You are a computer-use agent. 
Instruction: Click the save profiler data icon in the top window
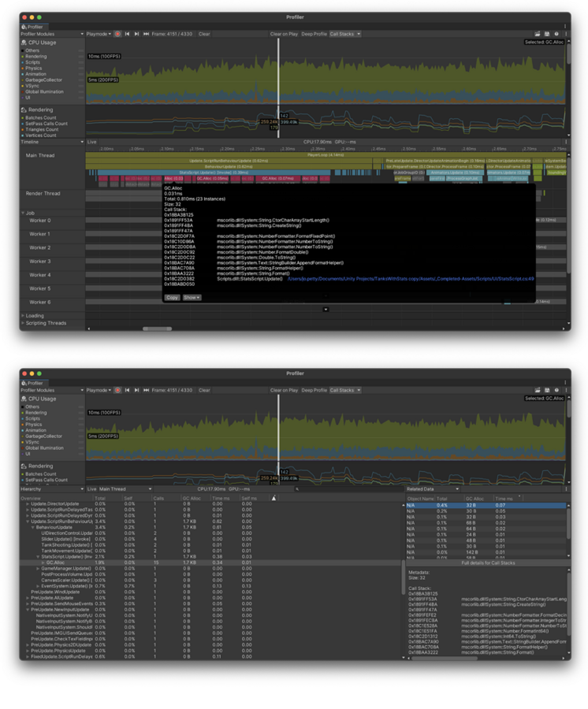[x=547, y=35]
